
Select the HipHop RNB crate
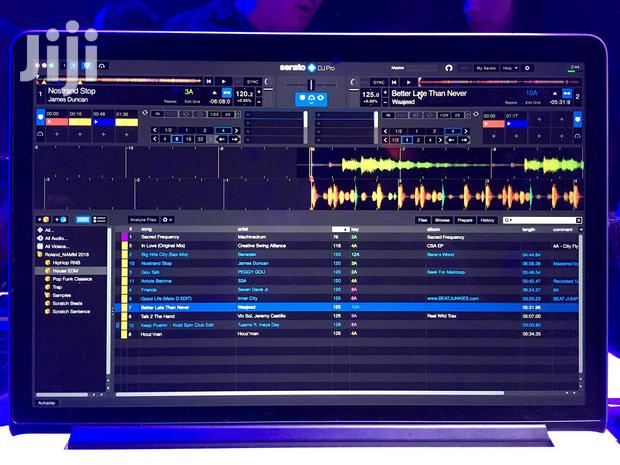coord(66,263)
